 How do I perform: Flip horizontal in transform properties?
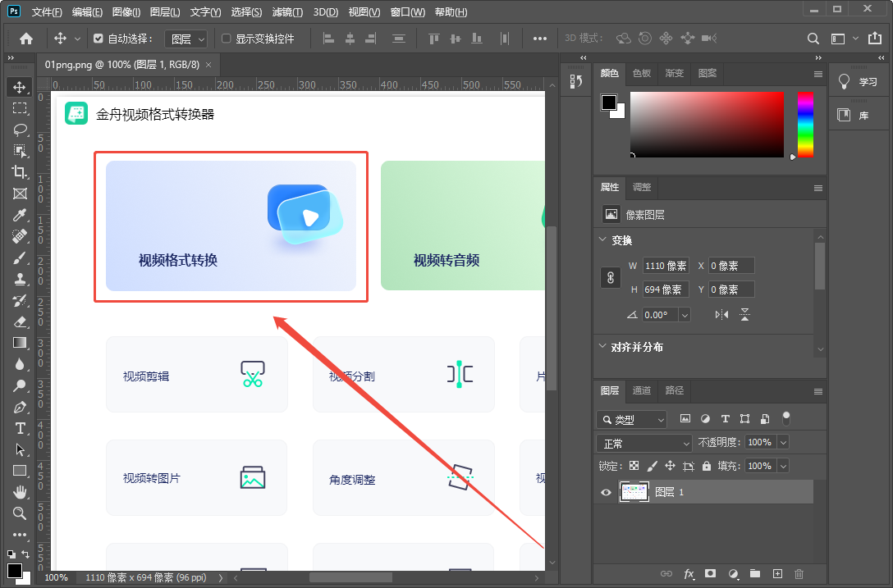click(721, 315)
